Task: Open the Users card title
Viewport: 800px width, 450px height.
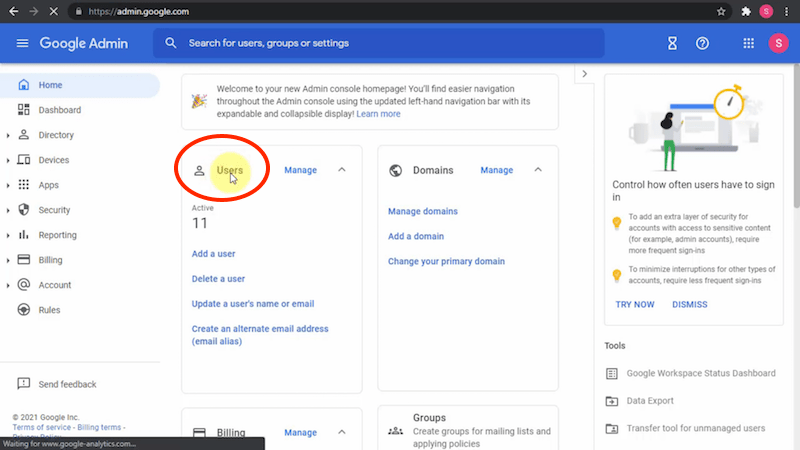Action: [230, 170]
